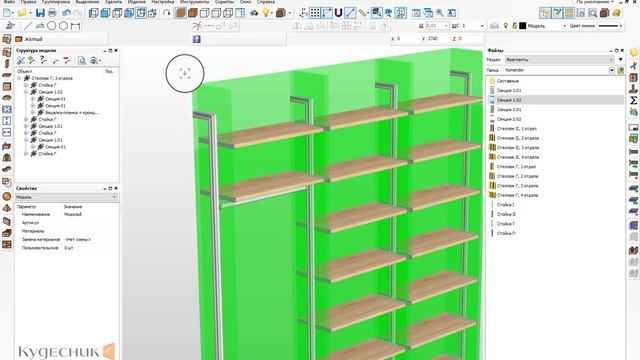
Task: Select the circle drawing tool
Action: click(51, 26)
